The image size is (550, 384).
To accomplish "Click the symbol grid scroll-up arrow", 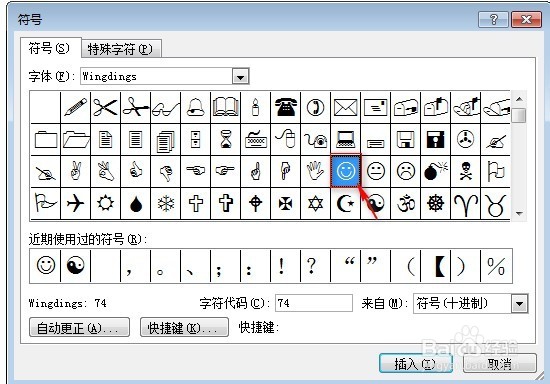I will (x=519, y=99).
